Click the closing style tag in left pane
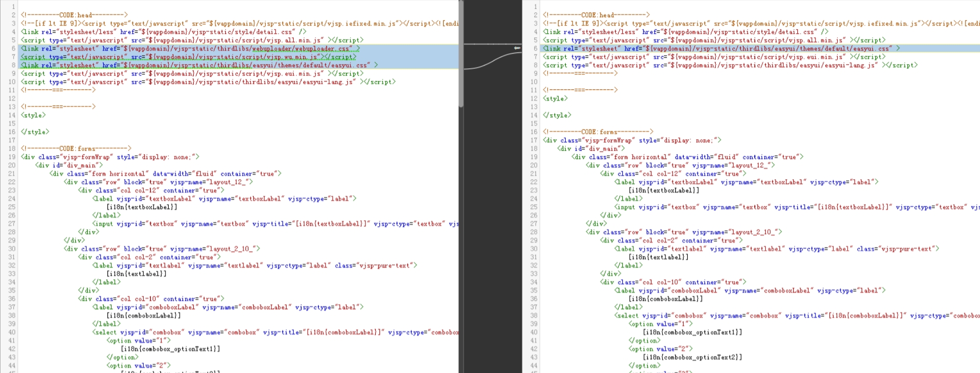Image resolution: width=980 pixels, height=373 pixels. pyautogui.click(x=35, y=132)
